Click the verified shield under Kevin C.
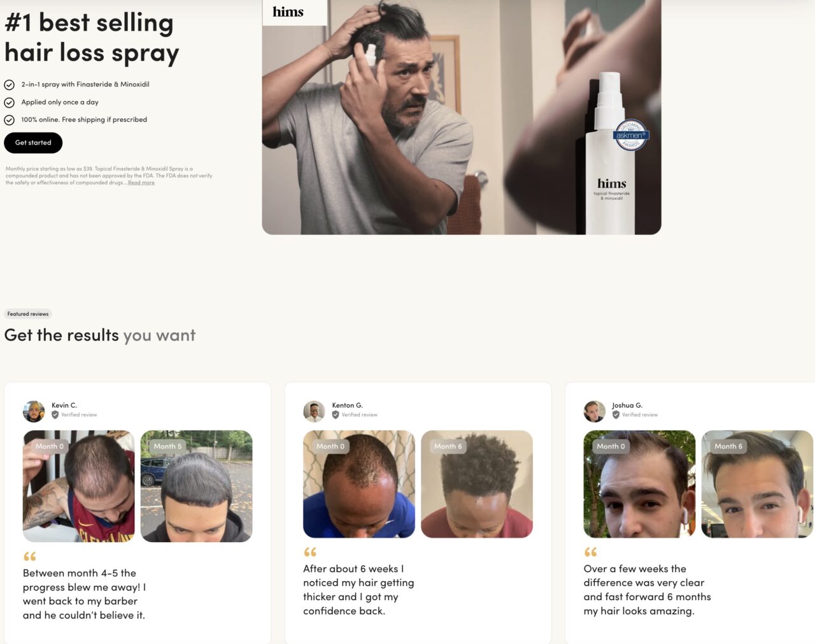Image resolution: width=815 pixels, height=644 pixels. click(55, 415)
